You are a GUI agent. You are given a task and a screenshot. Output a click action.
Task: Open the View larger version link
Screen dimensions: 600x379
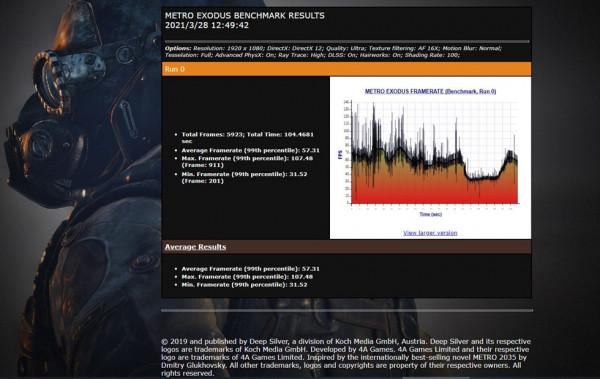point(430,233)
